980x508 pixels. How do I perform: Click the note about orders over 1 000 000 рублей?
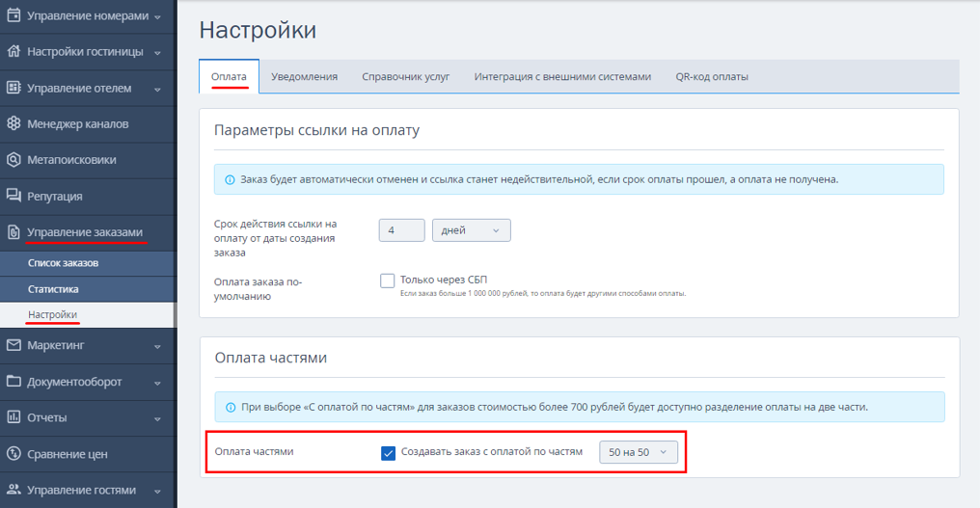pyautogui.click(x=542, y=294)
